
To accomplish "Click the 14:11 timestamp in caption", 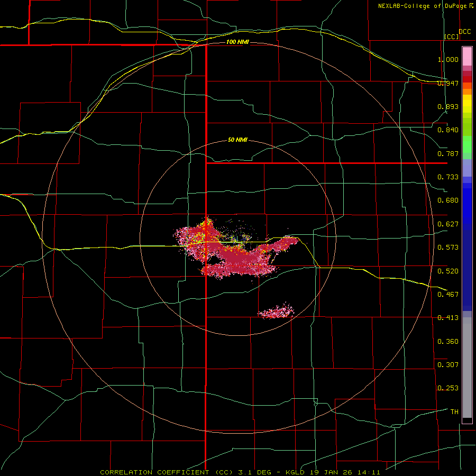I will coord(369,472).
